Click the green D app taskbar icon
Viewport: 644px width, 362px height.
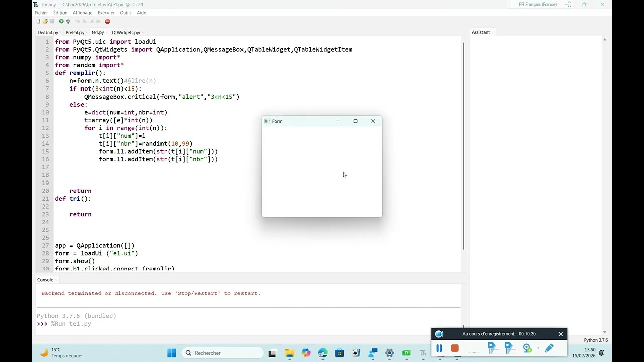(x=406, y=353)
